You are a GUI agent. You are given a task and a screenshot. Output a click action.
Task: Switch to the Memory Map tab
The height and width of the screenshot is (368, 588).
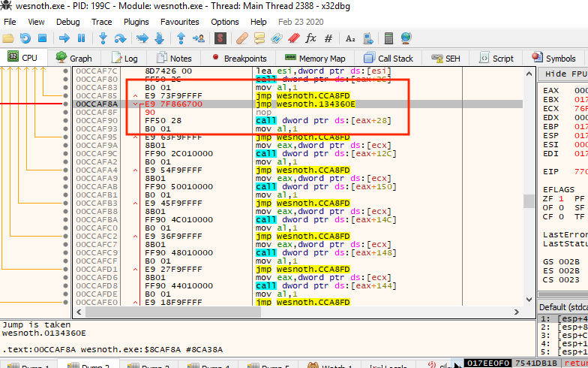315,59
